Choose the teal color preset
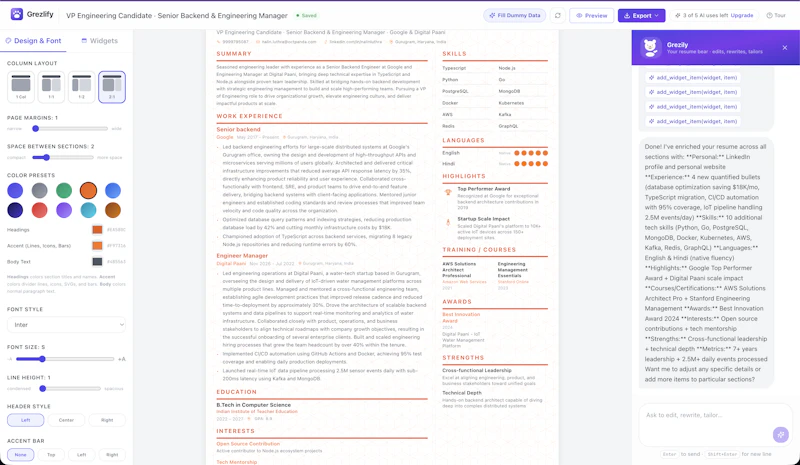The width and height of the screenshot is (800, 465). tap(88, 210)
